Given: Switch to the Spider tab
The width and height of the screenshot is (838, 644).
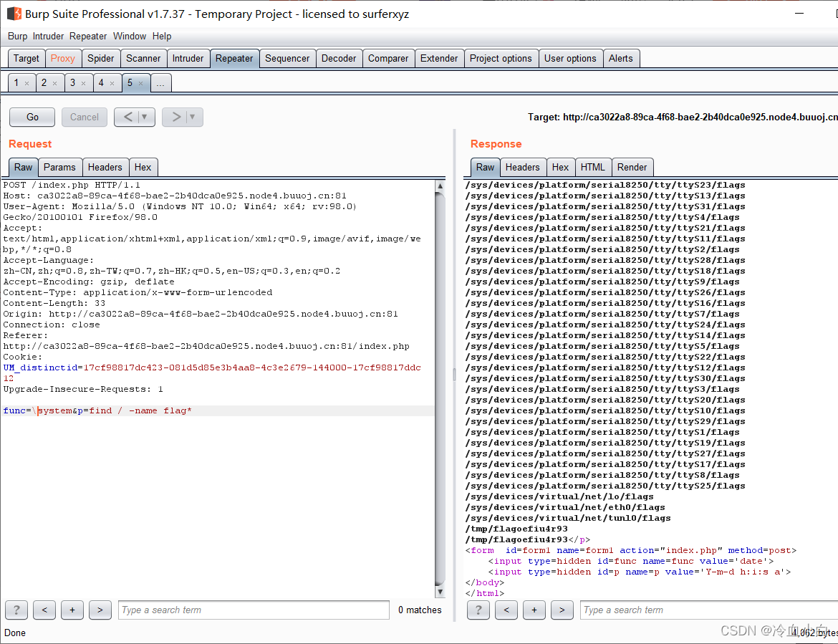Looking at the screenshot, I should (x=100, y=58).
